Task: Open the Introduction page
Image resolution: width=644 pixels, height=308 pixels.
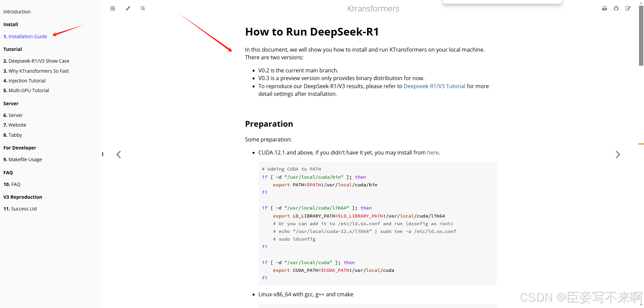Action: 17,12
